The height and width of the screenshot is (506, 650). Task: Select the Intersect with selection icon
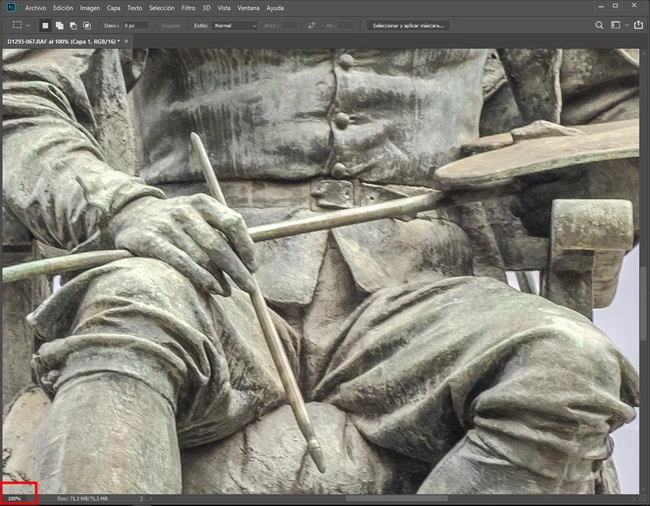[x=87, y=25]
